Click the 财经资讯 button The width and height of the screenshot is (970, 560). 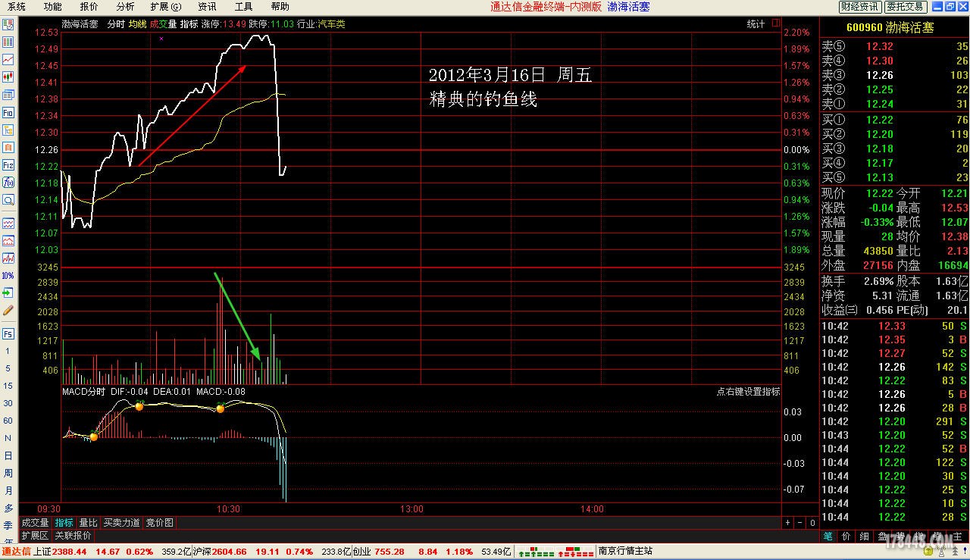click(860, 7)
